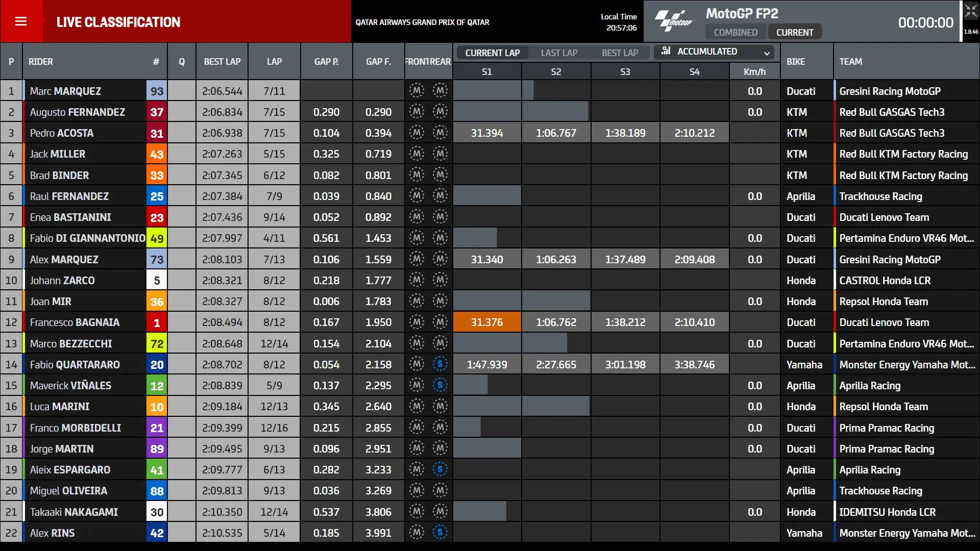The width and height of the screenshot is (980, 551).
Task: Select rider Pedro ACOSTA
Action: point(62,133)
